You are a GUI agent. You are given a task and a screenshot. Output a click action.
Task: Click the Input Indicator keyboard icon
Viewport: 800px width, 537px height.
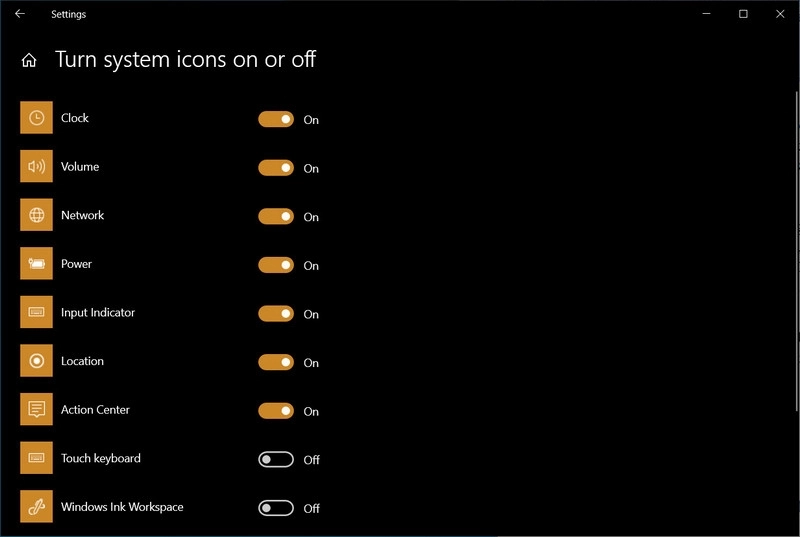point(36,312)
